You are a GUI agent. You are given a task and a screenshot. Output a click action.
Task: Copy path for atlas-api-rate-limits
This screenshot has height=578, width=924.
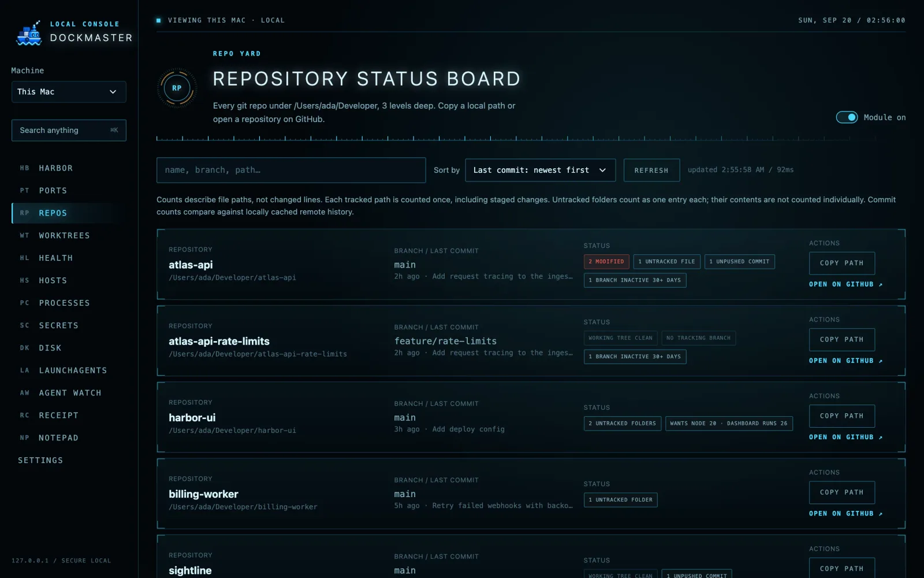842,340
